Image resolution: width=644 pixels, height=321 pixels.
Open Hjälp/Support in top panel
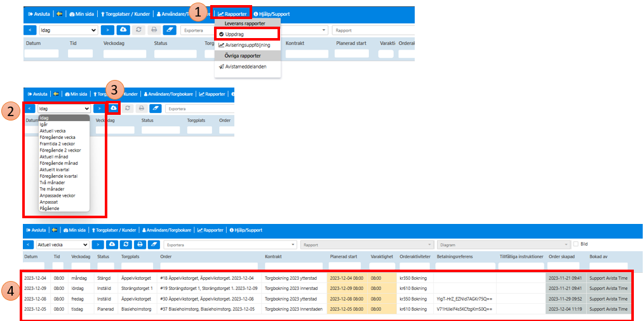[x=271, y=13]
